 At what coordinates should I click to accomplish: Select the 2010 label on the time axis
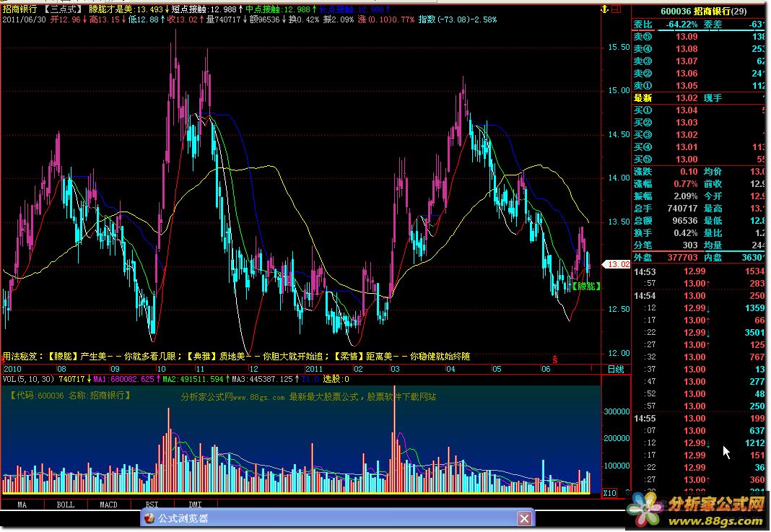[12, 370]
